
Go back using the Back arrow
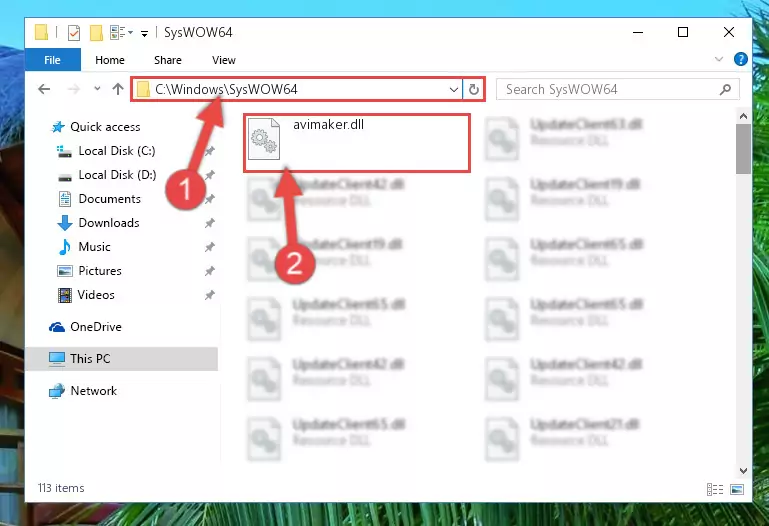click(44, 89)
